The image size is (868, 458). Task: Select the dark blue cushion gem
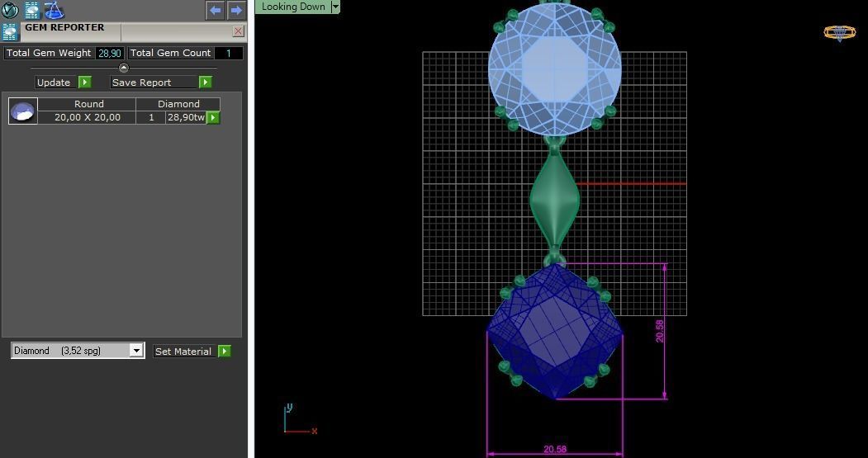coord(555,332)
